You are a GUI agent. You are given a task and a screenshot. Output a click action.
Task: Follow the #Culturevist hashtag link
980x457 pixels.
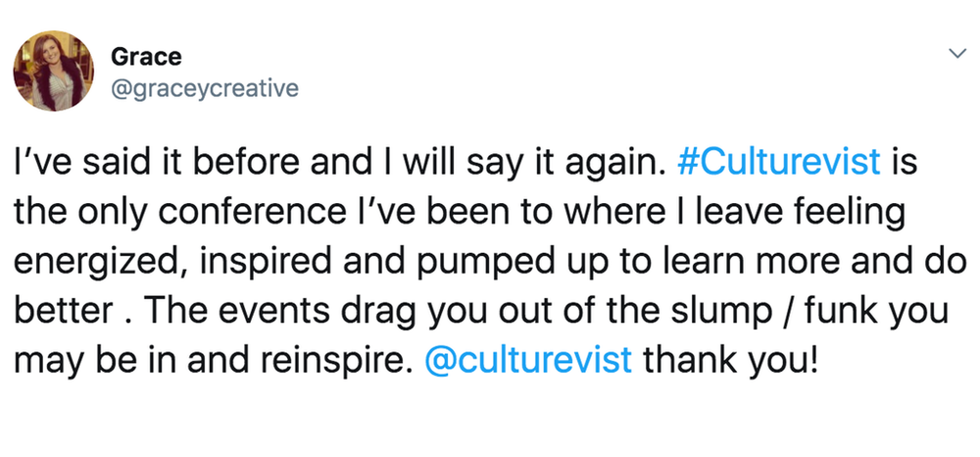779,161
